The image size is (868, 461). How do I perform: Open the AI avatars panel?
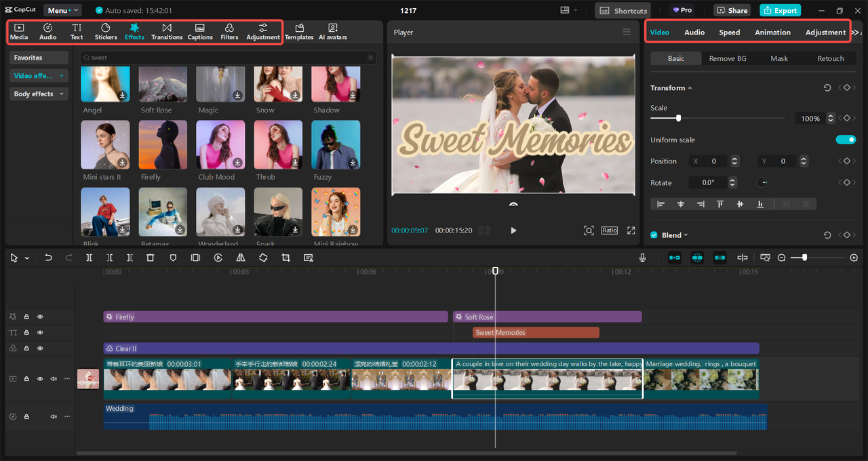click(333, 31)
